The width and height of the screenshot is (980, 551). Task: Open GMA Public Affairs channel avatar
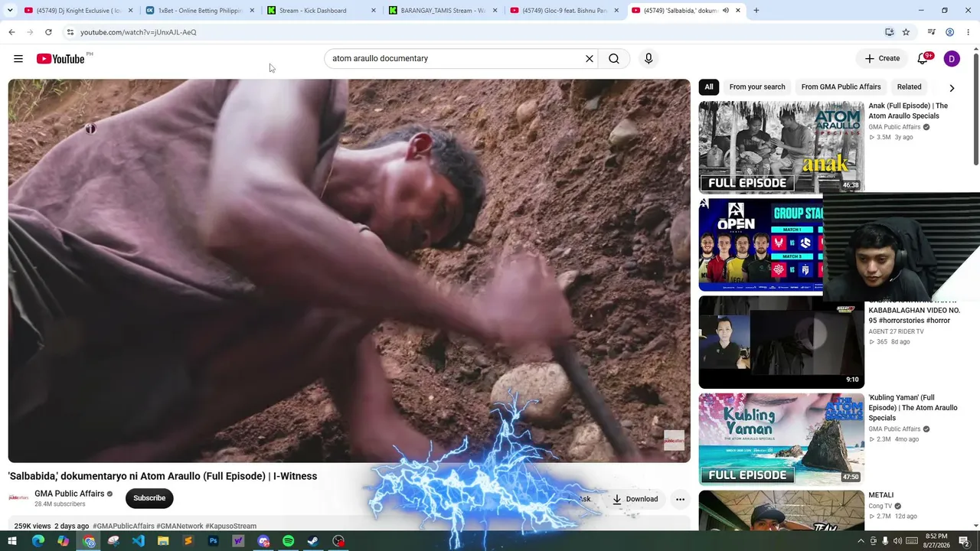(x=18, y=498)
